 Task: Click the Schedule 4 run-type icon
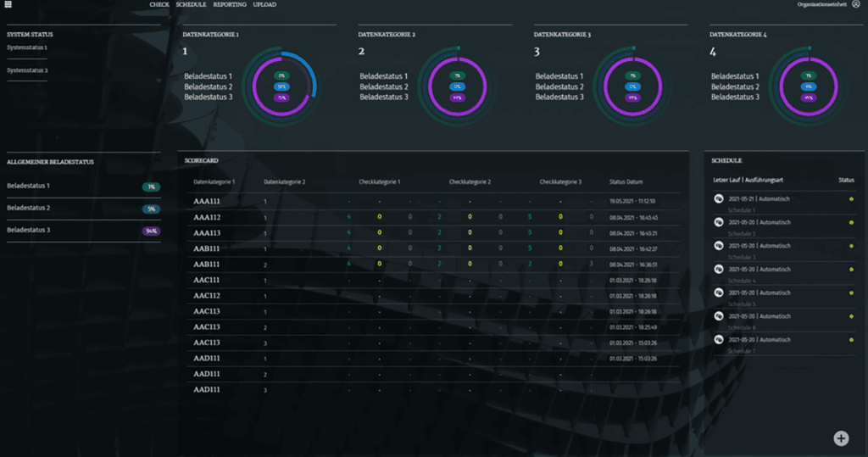(x=719, y=270)
